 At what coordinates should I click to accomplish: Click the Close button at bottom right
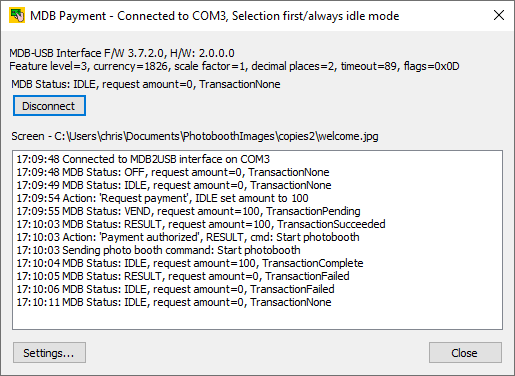[465, 352]
